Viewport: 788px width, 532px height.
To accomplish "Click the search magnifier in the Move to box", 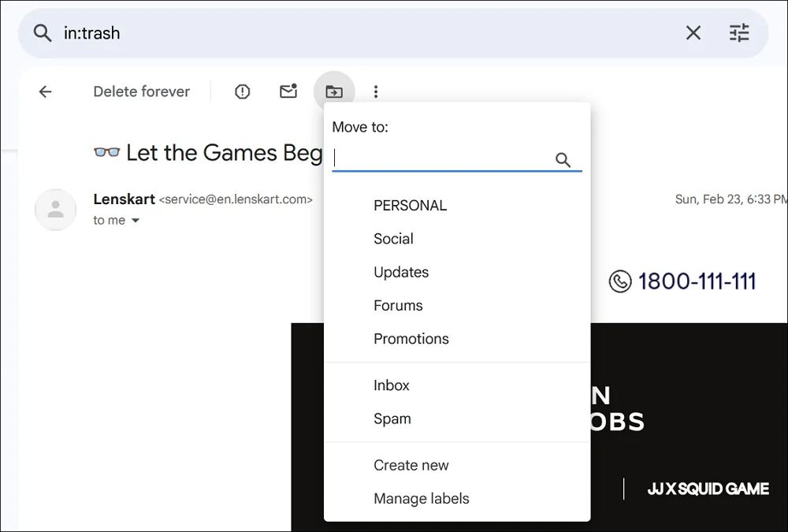I will tap(563, 159).
